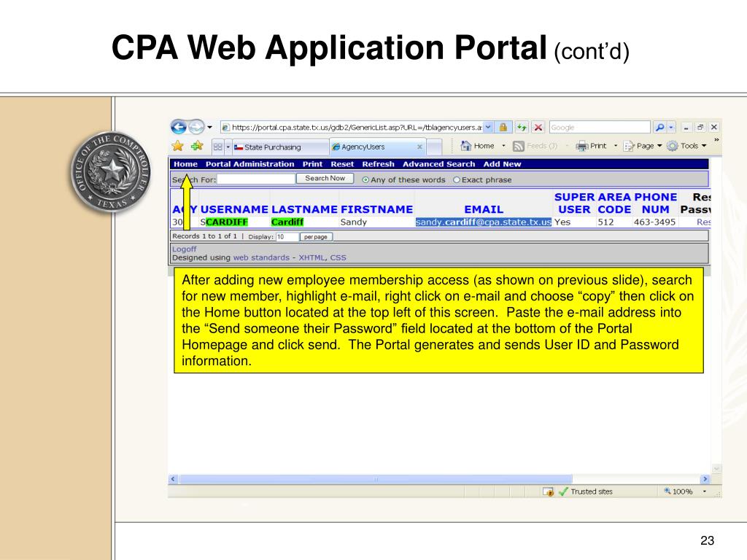Open the Page menu

pos(643,146)
